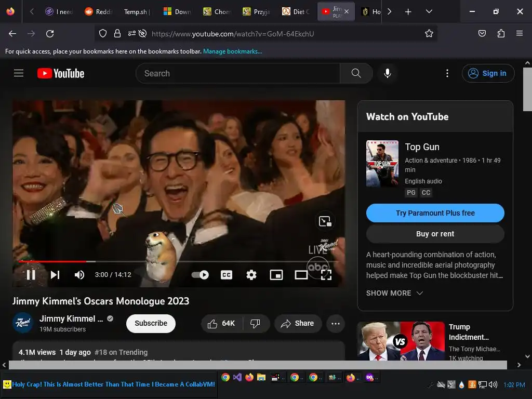Open YouTube settings three-dot menu
532x399 pixels.
click(x=447, y=73)
